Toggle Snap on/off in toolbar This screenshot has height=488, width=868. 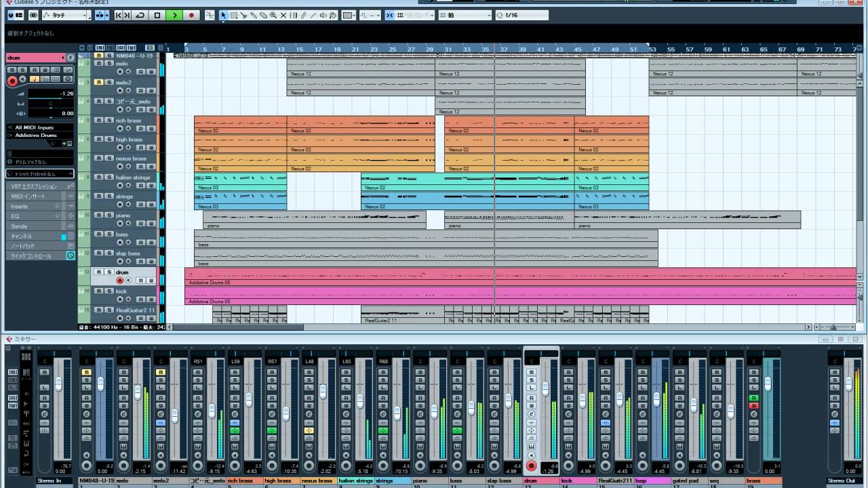tap(390, 15)
